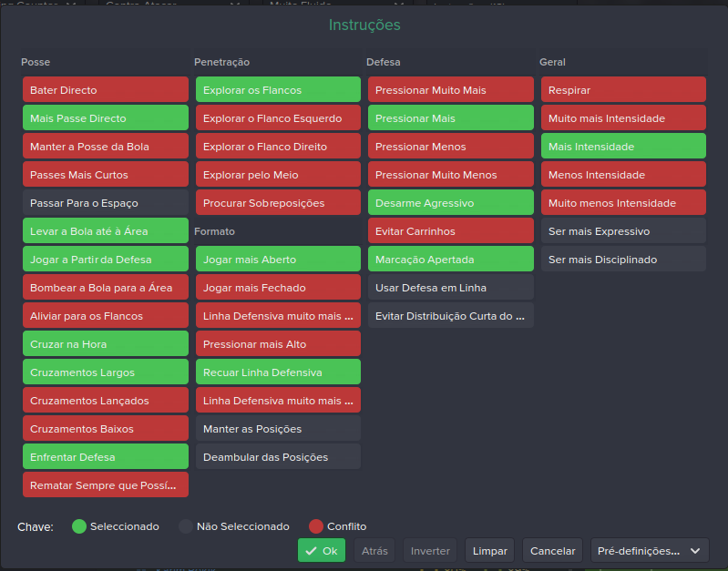Select Ser mais Expressivo option
Screen dimensions: 728x571
[623, 231]
